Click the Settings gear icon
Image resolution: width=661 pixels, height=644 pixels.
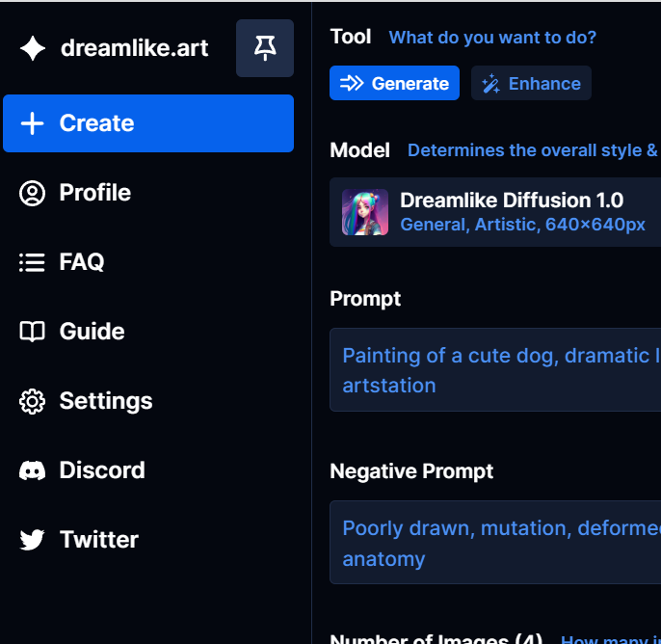[x=32, y=401]
